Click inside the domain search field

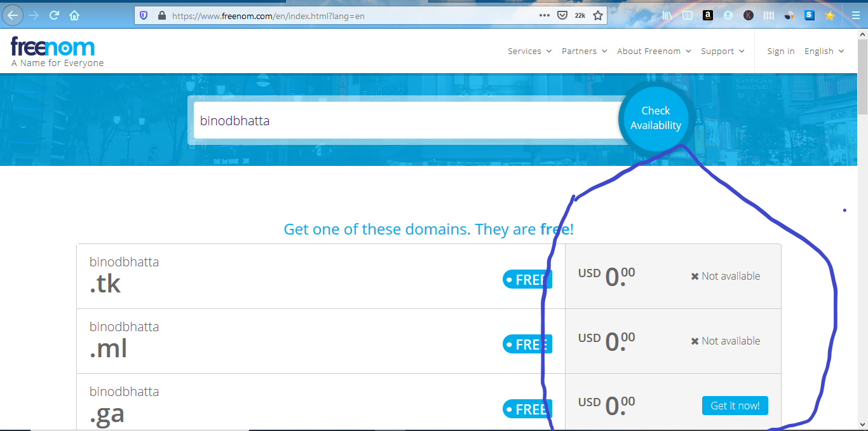coord(407,120)
